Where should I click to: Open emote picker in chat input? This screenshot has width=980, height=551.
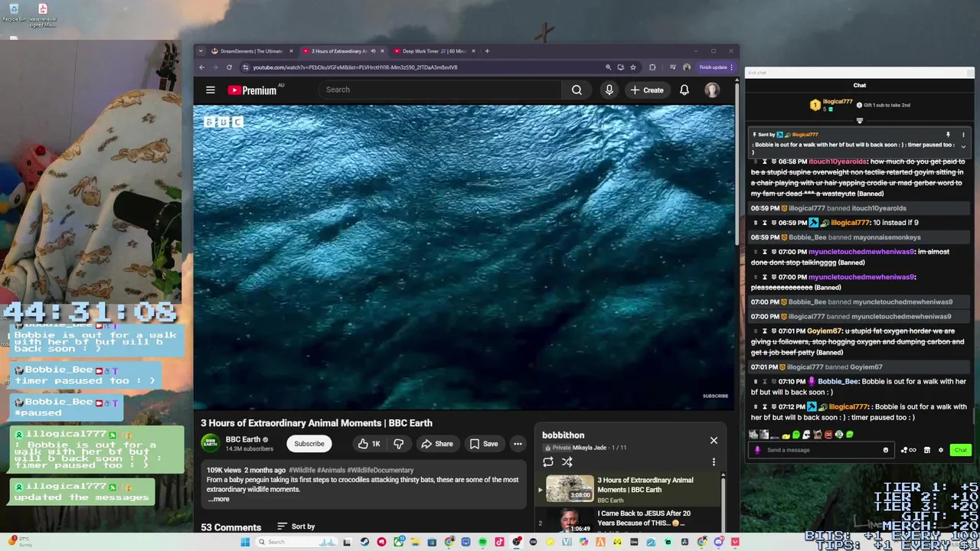(x=886, y=450)
